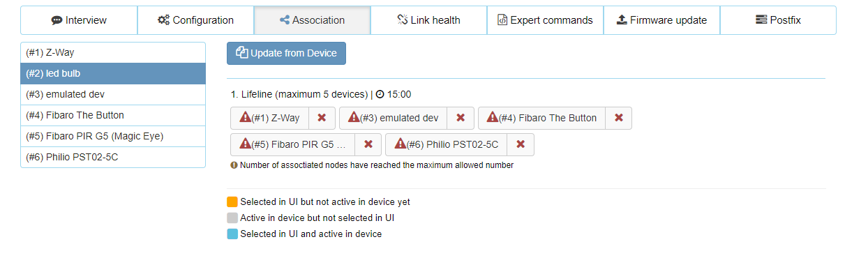Choose (#6) Philio PST02-5C from device list
The height and width of the screenshot is (274, 868).
click(113, 157)
